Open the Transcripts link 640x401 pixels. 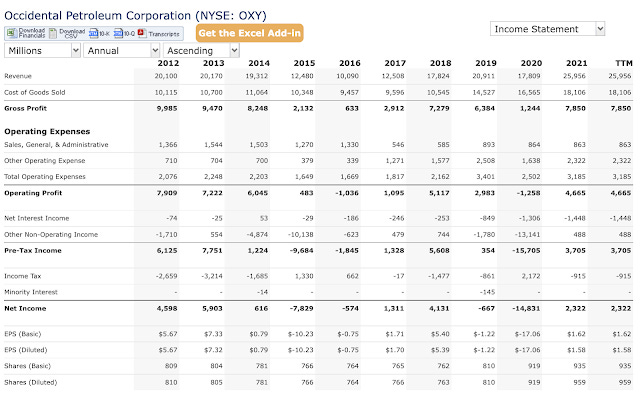click(x=164, y=34)
